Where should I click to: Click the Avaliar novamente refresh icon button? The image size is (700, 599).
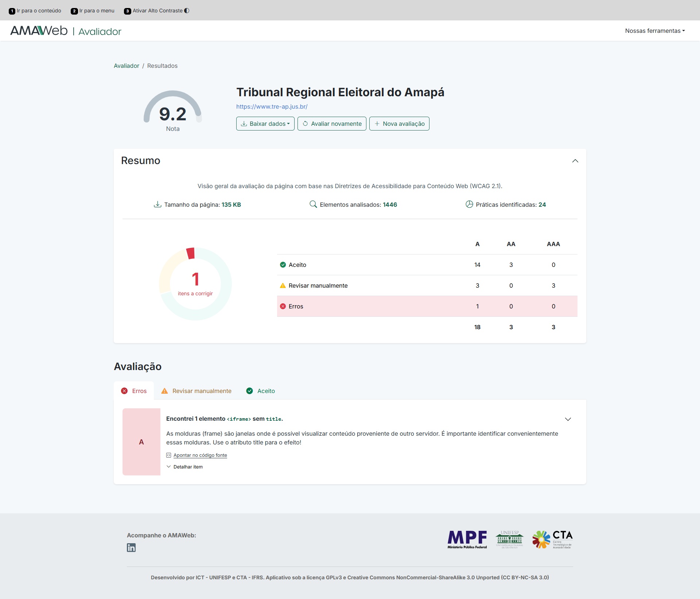coord(306,124)
